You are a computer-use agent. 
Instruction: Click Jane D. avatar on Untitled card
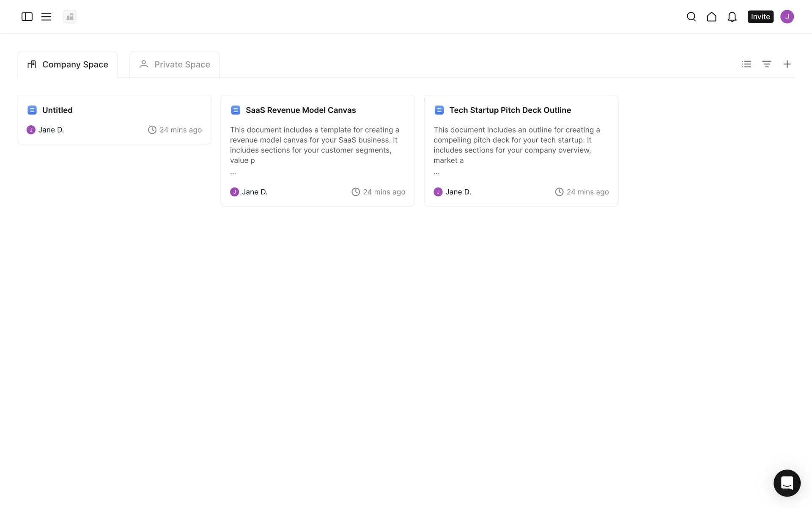coord(31,130)
